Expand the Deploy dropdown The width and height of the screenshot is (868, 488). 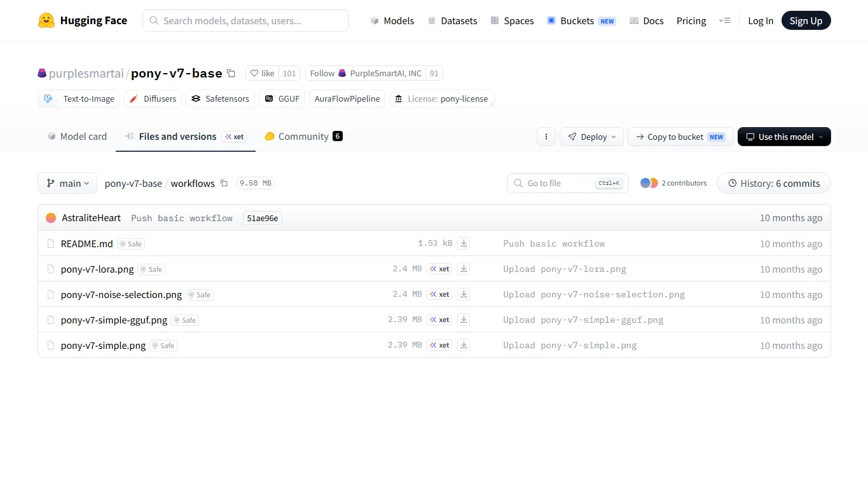click(x=591, y=137)
